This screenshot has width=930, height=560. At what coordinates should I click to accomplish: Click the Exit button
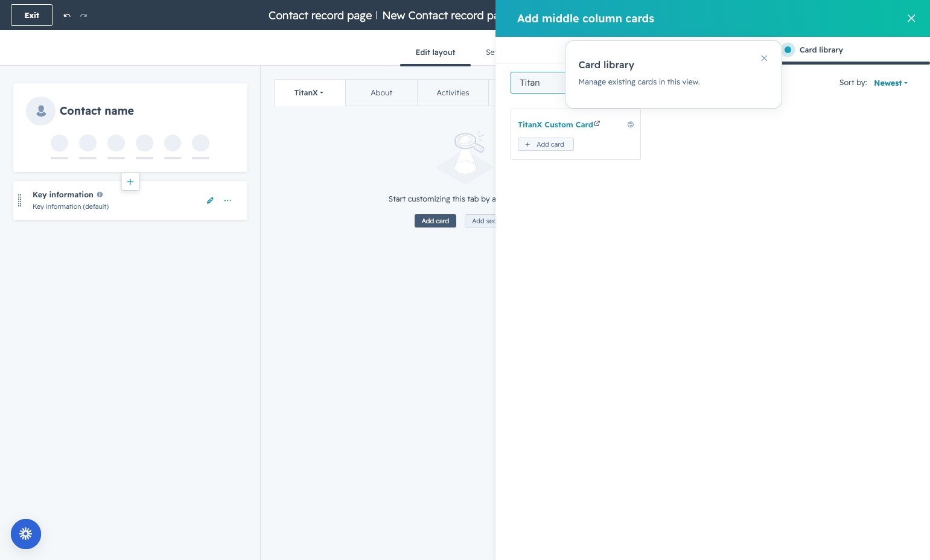(x=32, y=15)
